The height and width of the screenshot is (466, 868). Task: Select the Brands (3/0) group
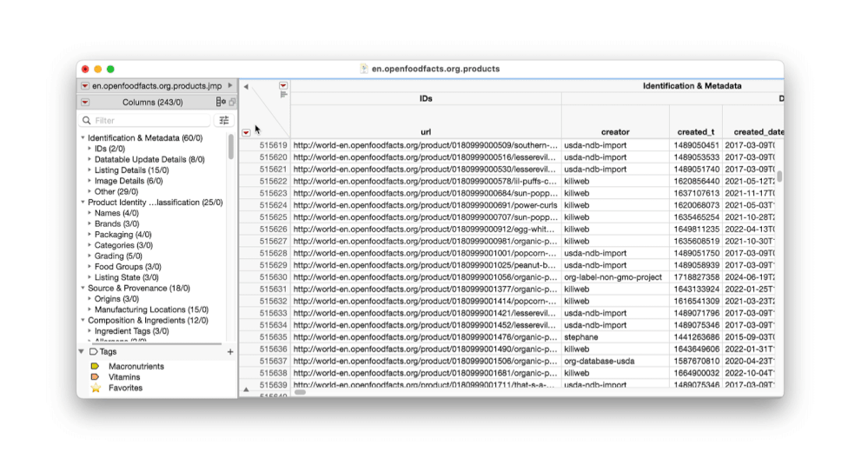coord(116,223)
